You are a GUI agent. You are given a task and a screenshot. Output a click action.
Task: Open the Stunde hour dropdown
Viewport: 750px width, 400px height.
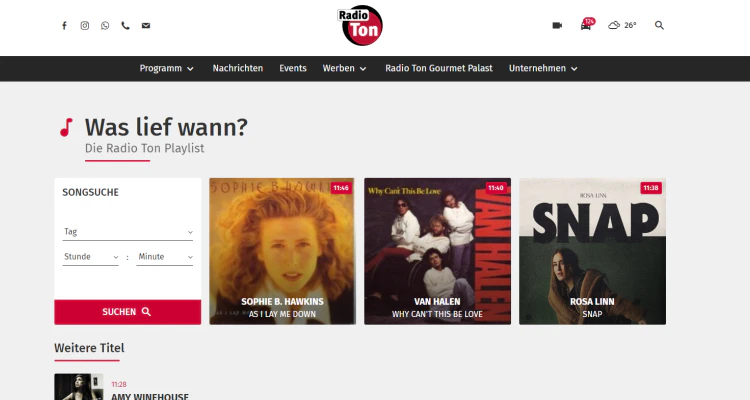pyautogui.click(x=90, y=257)
